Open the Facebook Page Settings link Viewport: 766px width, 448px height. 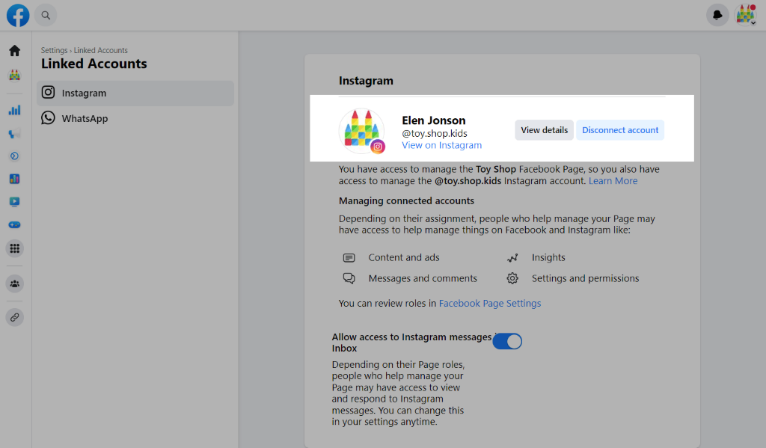pos(490,303)
